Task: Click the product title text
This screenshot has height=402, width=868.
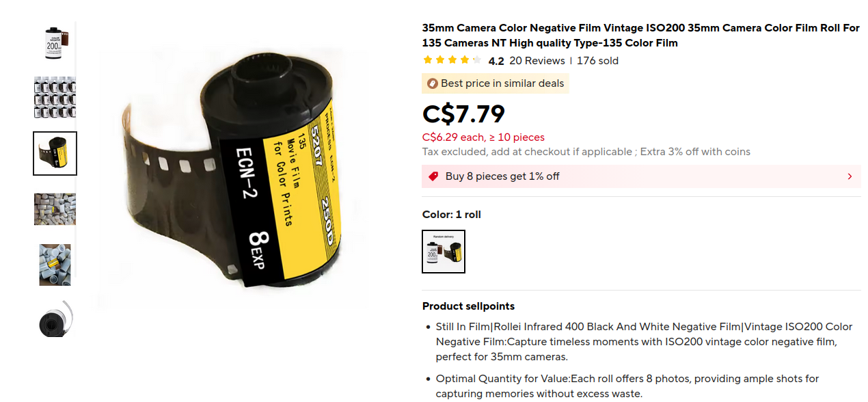Action: (641, 36)
